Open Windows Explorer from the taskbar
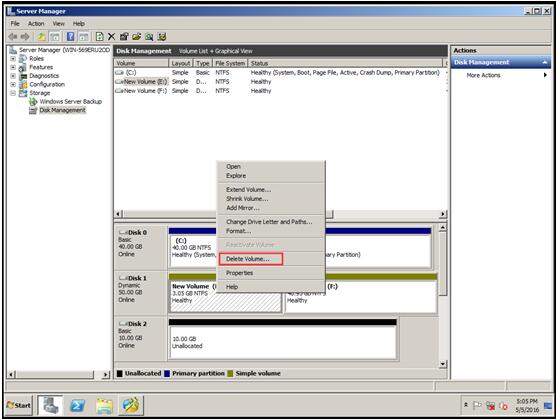The width and height of the screenshot is (556, 420). pyautogui.click(x=104, y=405)
